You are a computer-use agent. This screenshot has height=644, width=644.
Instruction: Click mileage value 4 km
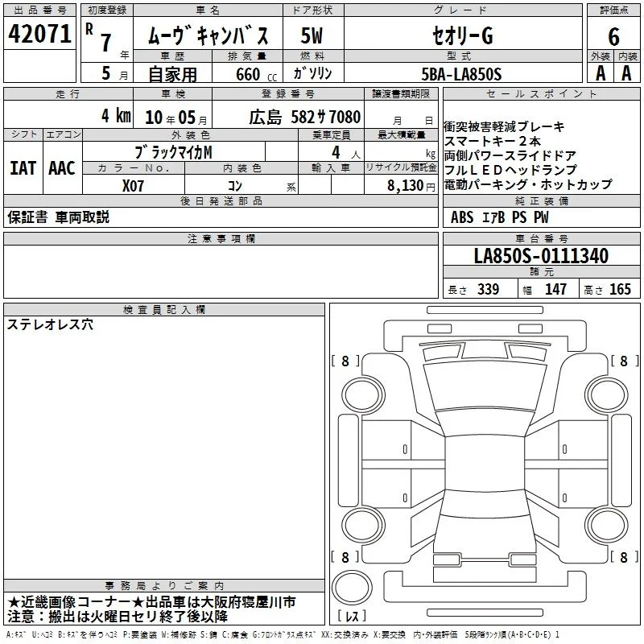coord(116,115)
